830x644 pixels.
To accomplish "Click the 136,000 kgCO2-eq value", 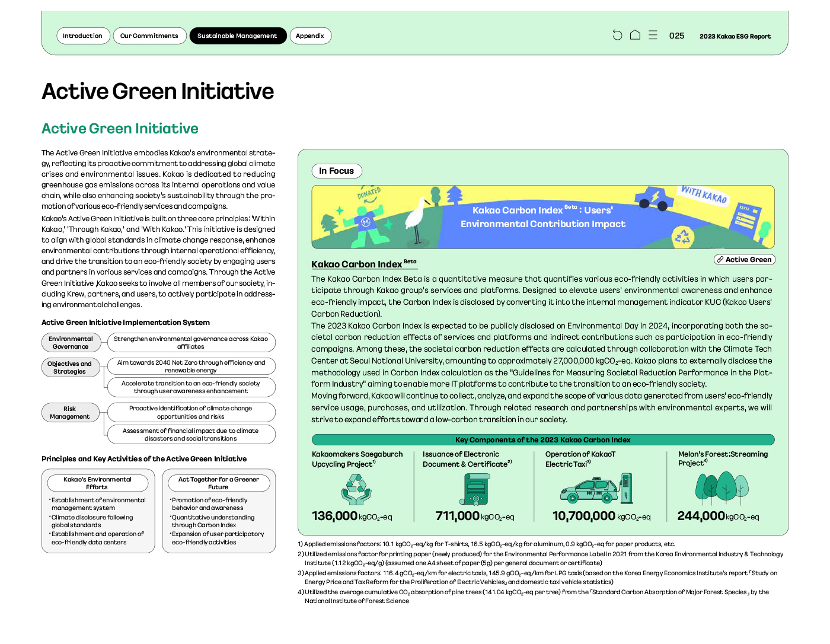I will pos(352,516).
